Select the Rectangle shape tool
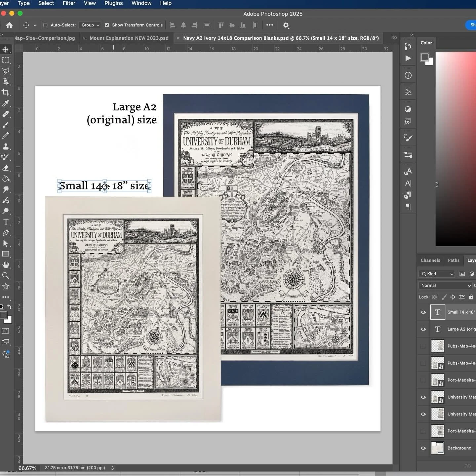The image size is (476, 476). coord(6,254)
